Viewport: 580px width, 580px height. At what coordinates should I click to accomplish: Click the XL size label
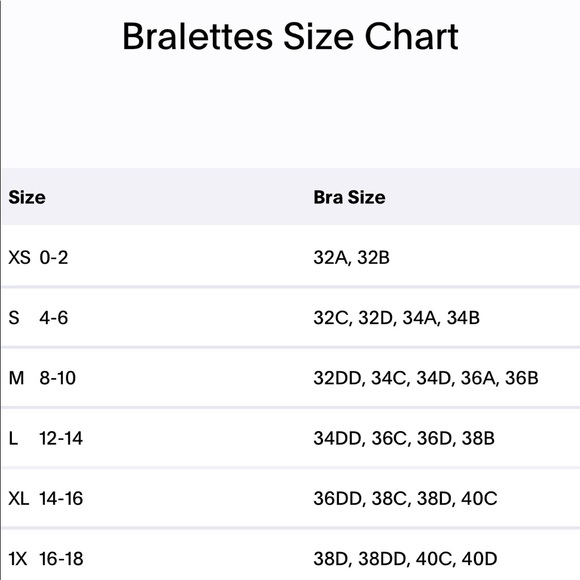(19, 499)
